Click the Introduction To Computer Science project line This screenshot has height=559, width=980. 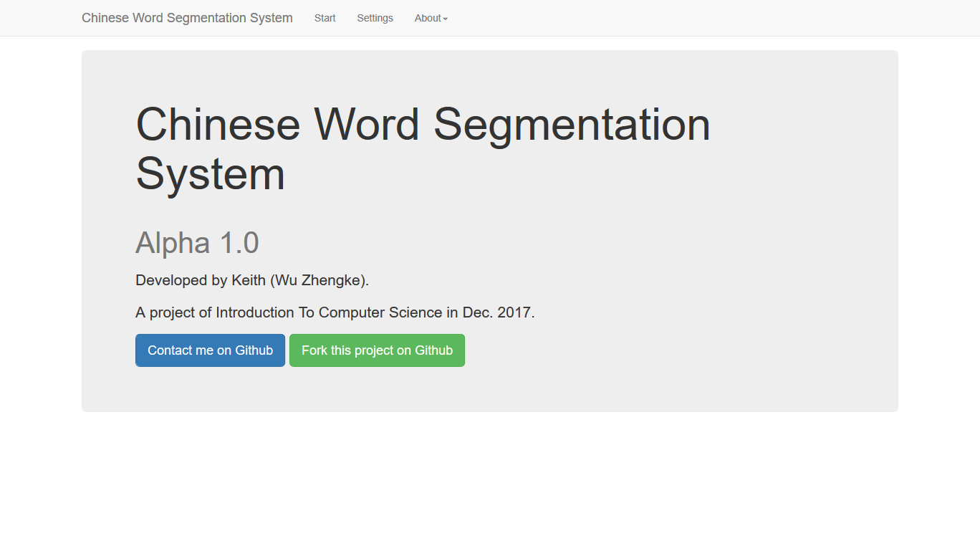coord(335,312)
